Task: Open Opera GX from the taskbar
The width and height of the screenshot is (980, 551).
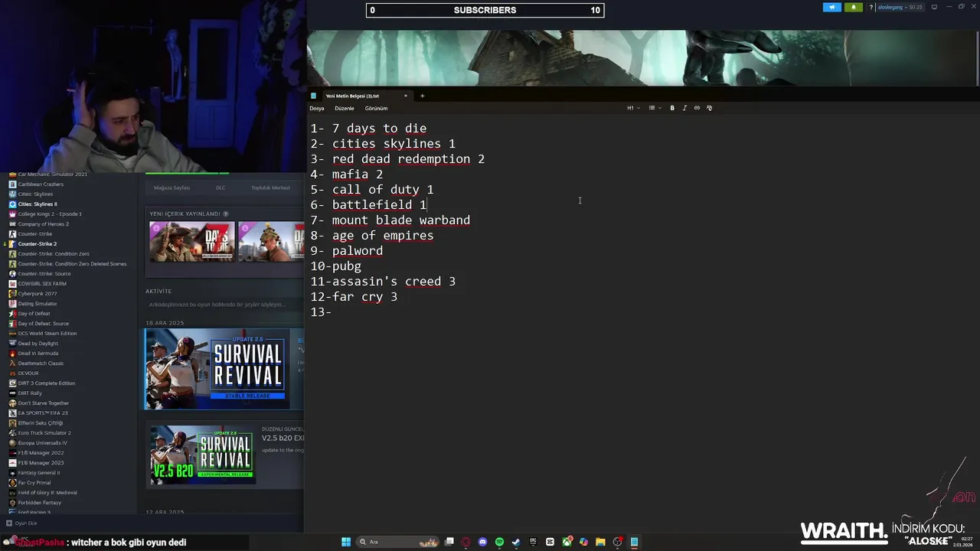Action: click(x=465, y=542)
